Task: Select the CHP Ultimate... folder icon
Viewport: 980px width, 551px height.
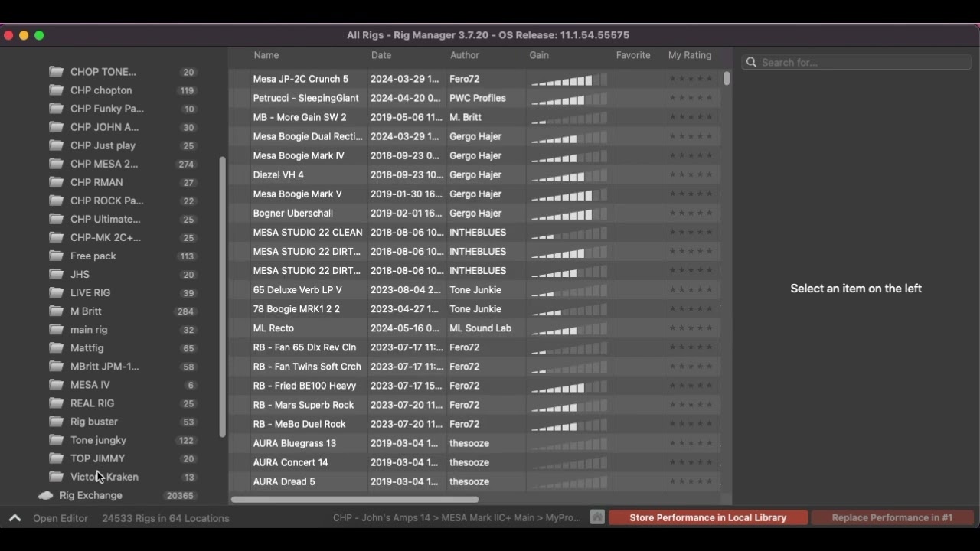Action: [x=56, y=219]
